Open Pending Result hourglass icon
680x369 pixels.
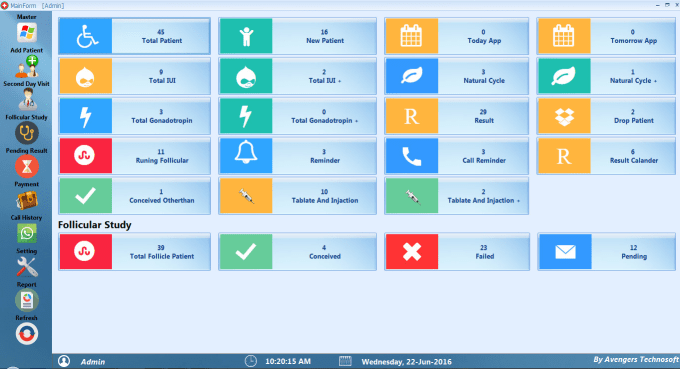(26, 167)
